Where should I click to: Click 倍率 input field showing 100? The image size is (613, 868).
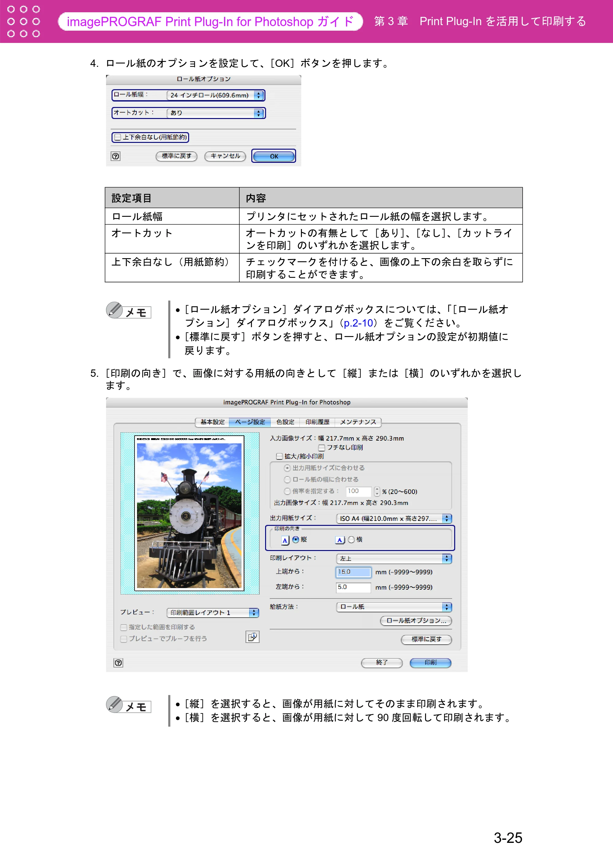[359, 491]
